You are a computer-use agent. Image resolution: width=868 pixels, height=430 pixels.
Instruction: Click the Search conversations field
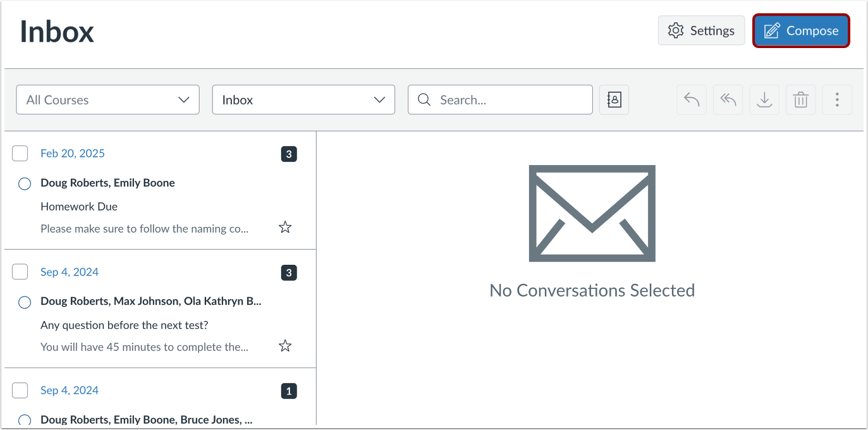click(499, 99)
